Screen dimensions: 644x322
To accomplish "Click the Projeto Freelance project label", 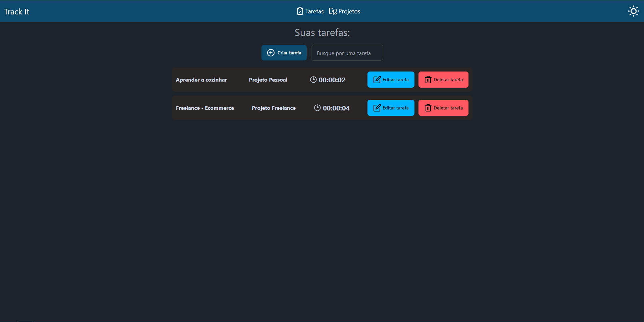I will coord(274,108).
